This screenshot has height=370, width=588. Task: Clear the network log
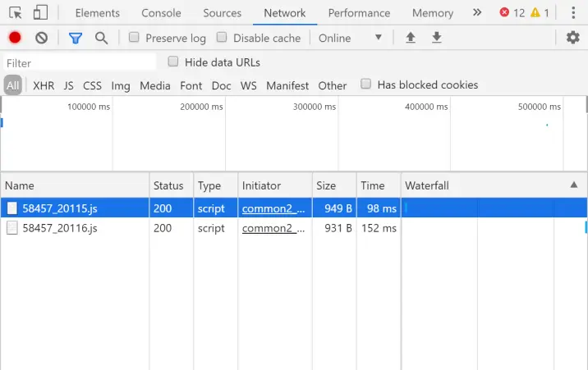[x=41, y=38]
